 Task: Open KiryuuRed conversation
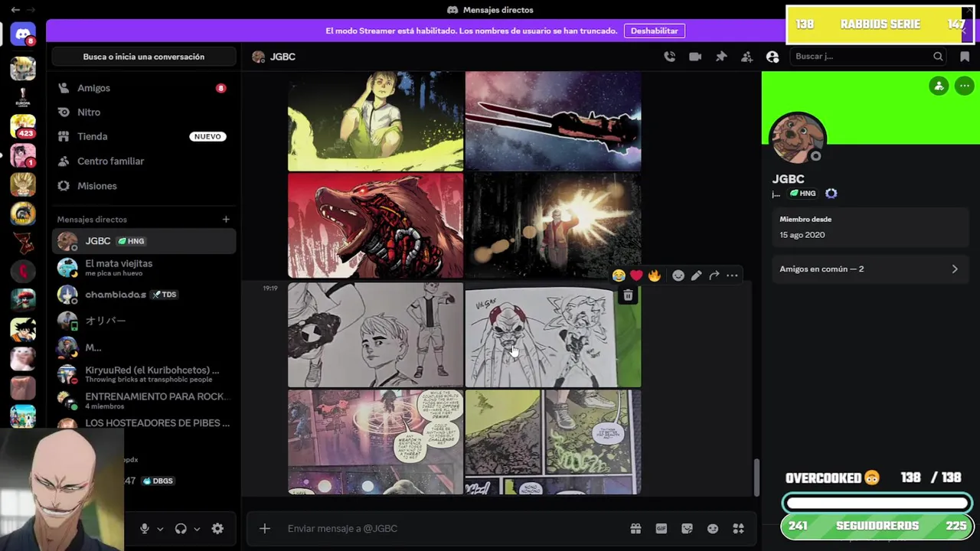tap(144, 374)
